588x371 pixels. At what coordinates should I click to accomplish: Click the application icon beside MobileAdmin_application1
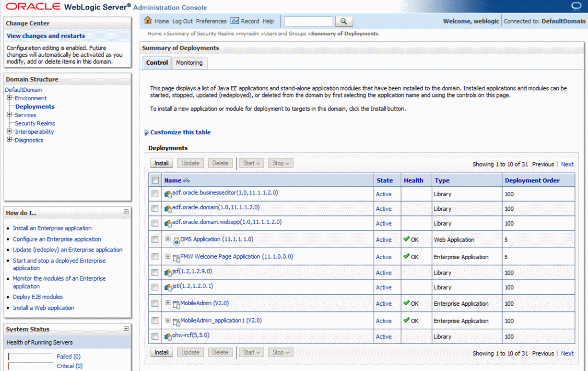click(x=176, y=322)
